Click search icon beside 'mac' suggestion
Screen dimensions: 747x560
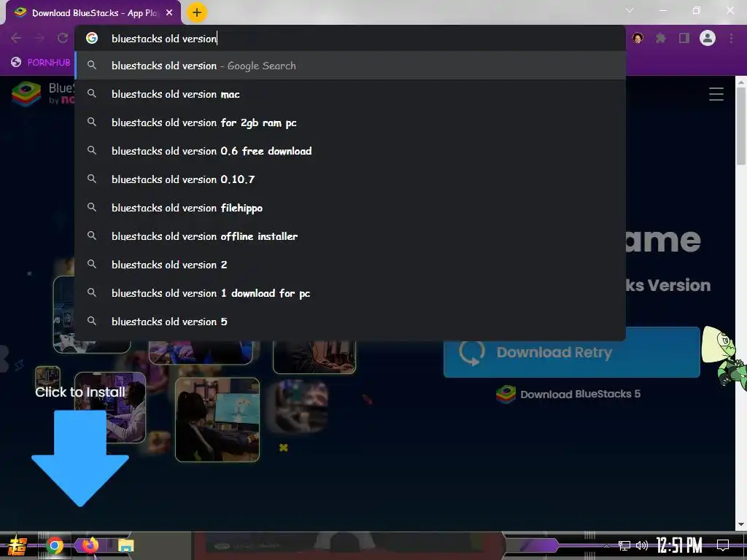92,94
